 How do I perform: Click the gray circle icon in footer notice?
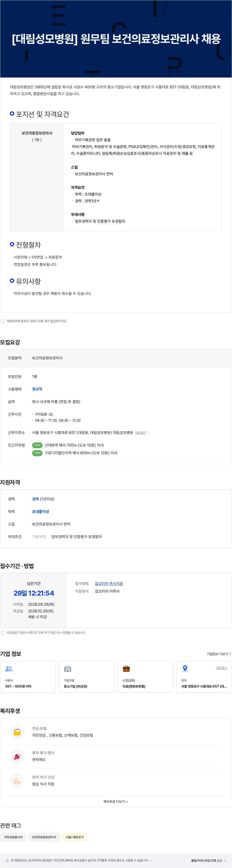tap(7, 860)
